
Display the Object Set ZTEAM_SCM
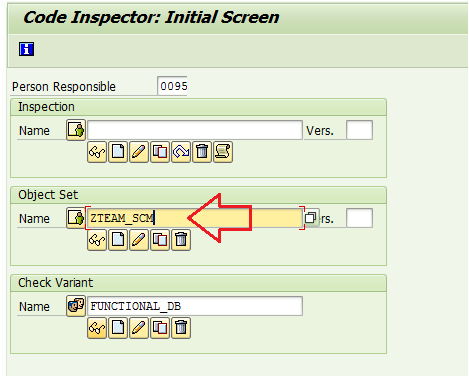point(97,240)
